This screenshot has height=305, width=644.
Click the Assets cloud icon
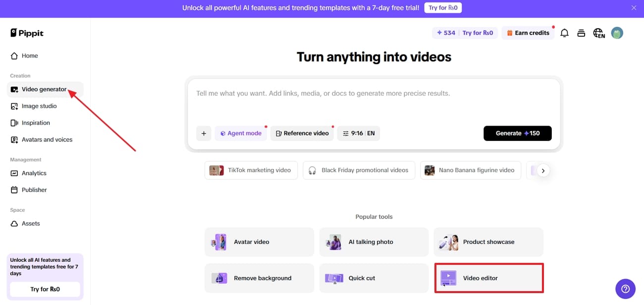13,223
